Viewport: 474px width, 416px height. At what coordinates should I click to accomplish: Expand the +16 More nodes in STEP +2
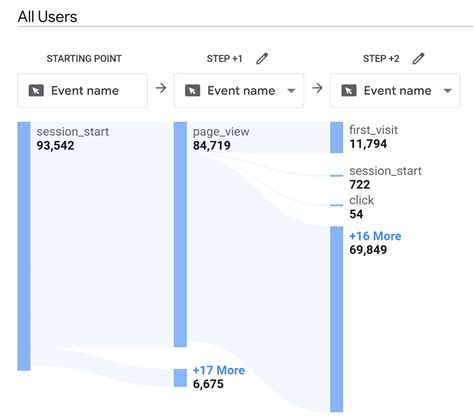pos(375,236)
